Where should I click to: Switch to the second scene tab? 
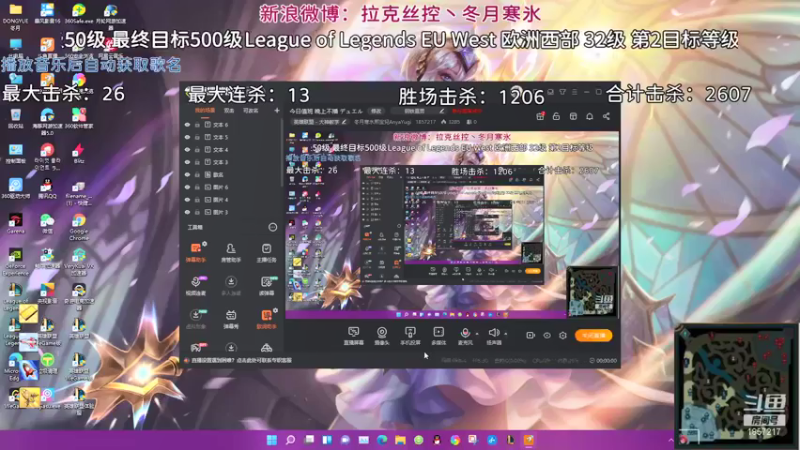pyautogui.click(x=229, y=110)
